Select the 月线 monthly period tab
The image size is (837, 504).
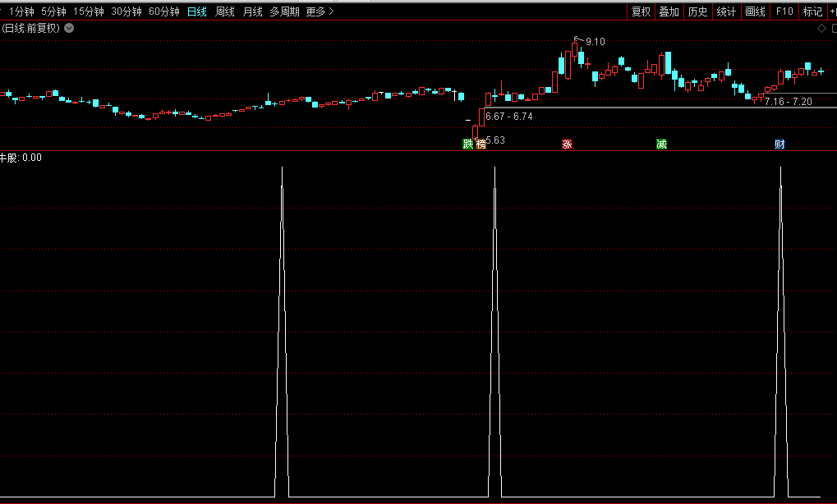point(252,11)
